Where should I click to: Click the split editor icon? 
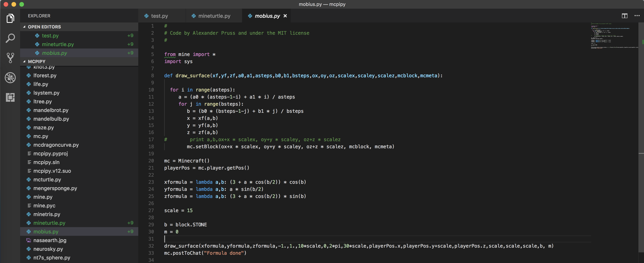click(624, 16)
